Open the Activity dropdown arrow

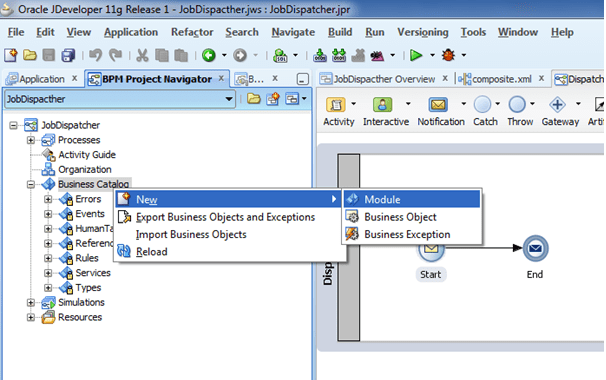click(353, 104)
